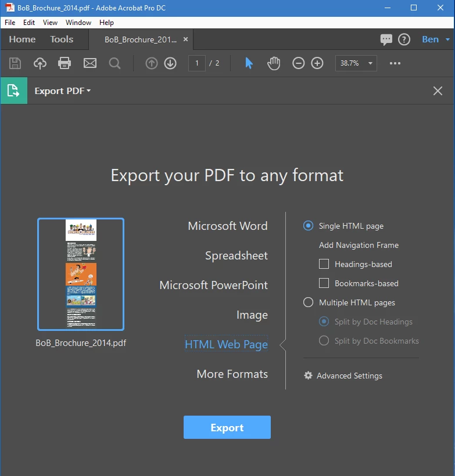Upload file to cloud icon
The width and height of the screenshot is (455, 476).
40,63
